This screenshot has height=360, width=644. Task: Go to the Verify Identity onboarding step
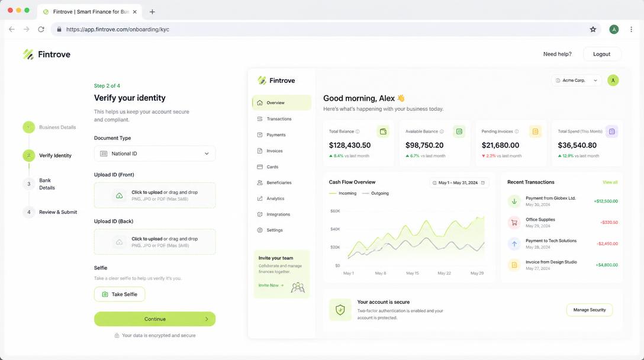(x=47, y=155)
